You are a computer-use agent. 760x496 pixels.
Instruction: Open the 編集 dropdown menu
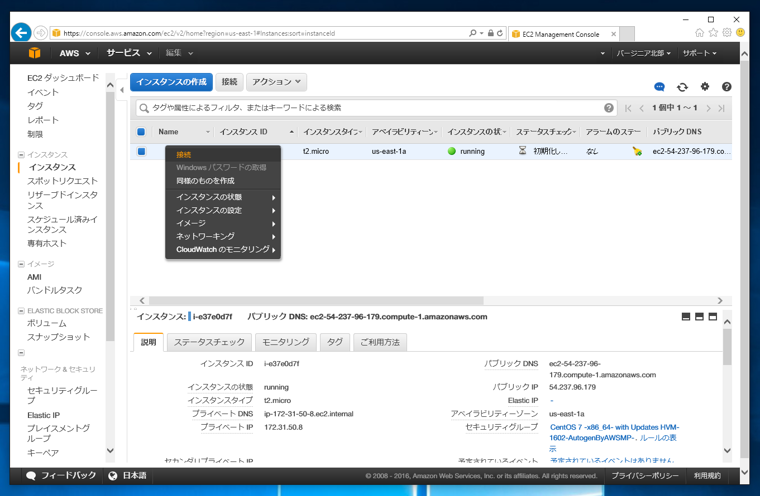[179, 53]
